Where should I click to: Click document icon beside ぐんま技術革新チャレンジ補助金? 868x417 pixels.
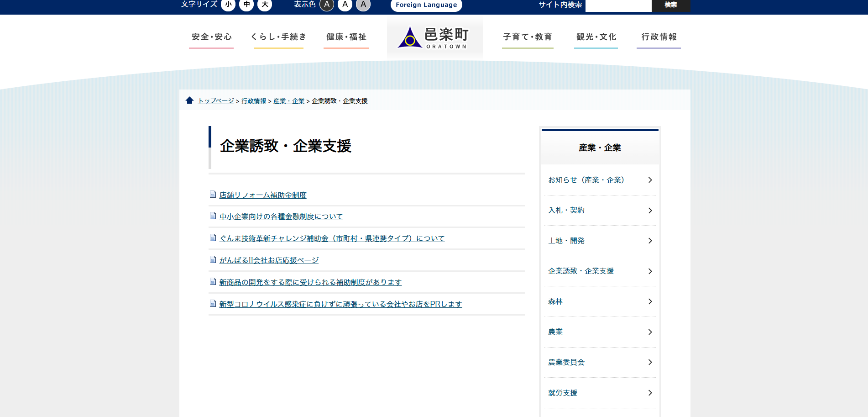(x=213, y=238)
